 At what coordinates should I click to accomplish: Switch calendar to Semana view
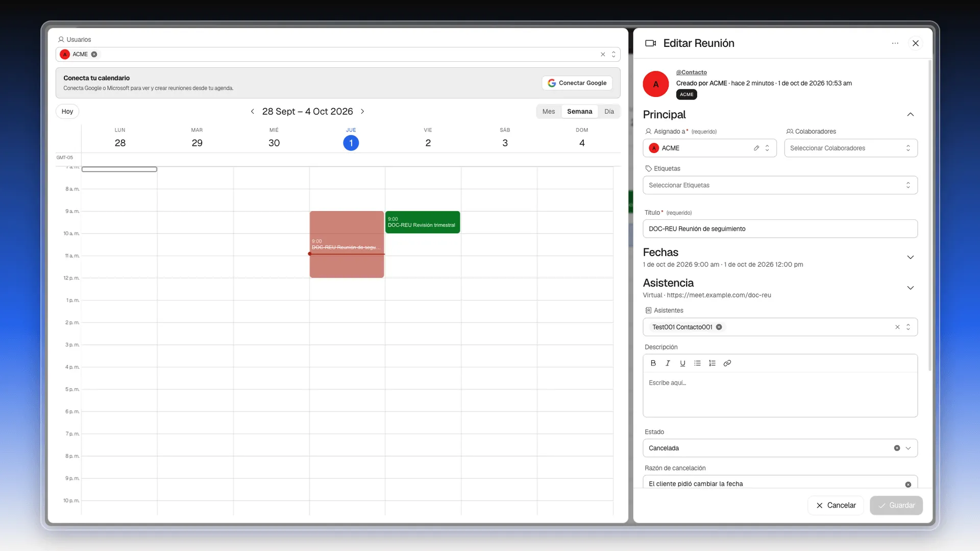coord(579,111)
